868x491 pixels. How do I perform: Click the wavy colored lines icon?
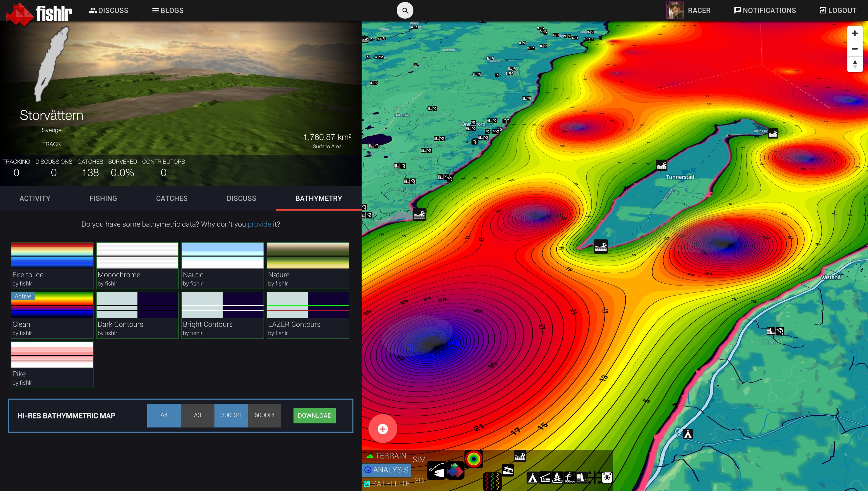click(492, 481)
